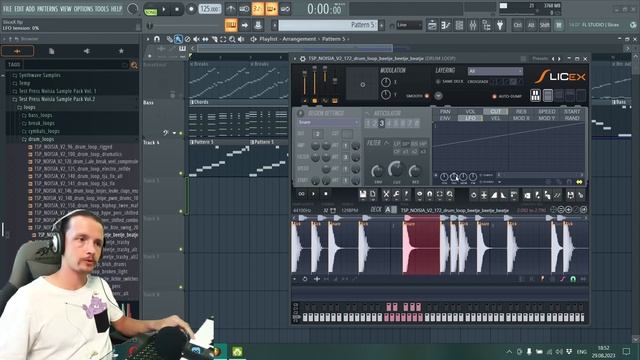
Task: Click Slicex scissors edit tool icon
Action: [x=386, y=195]
